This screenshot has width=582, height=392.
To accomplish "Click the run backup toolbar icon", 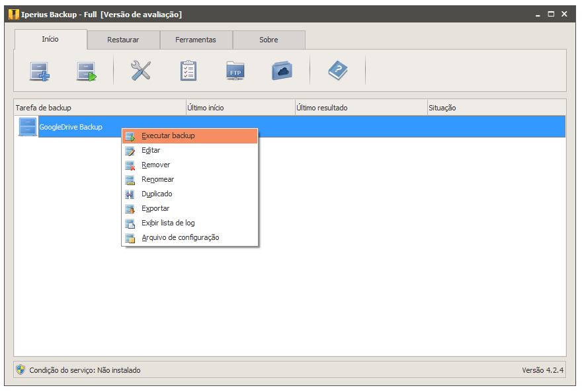I will click(87, 71).
